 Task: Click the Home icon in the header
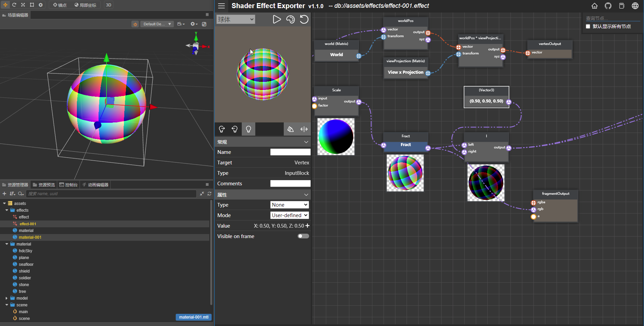(x=595, y=6)
